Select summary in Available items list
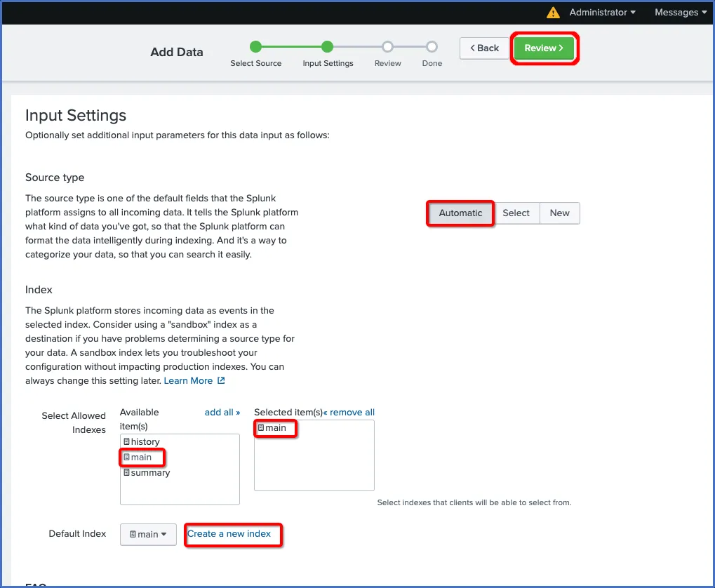The width and height of the screenshot is (715, 588). pyautogui.click(x=147, y=473)
